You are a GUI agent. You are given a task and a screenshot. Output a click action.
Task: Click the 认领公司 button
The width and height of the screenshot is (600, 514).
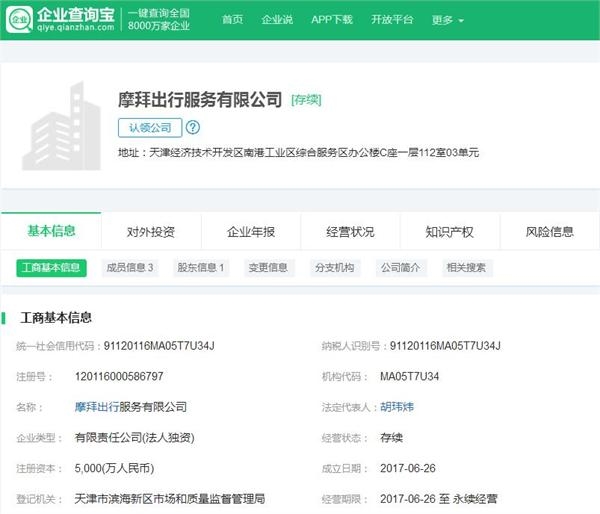point(150,127)
